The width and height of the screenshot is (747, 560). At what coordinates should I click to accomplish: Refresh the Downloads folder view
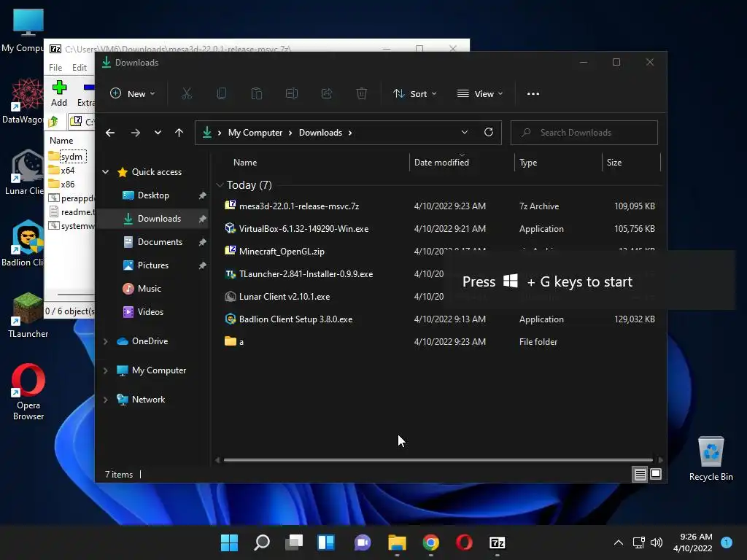488,133
